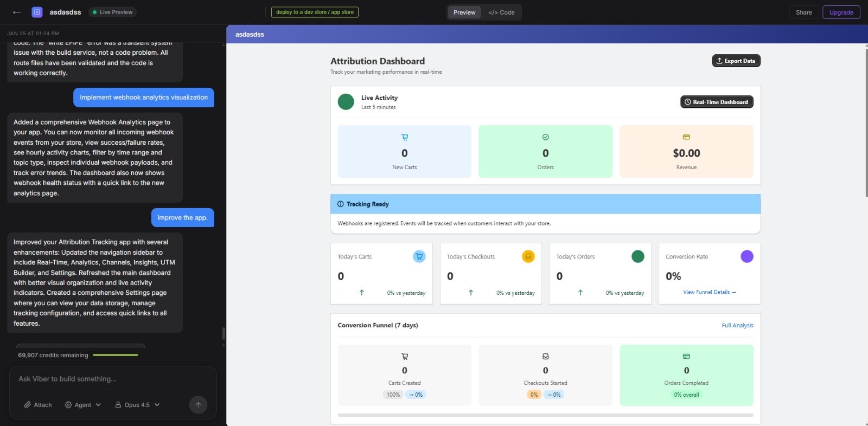
Task: Click the blue cart icon in Today's Carts
Action: click(x=419, y=256)
